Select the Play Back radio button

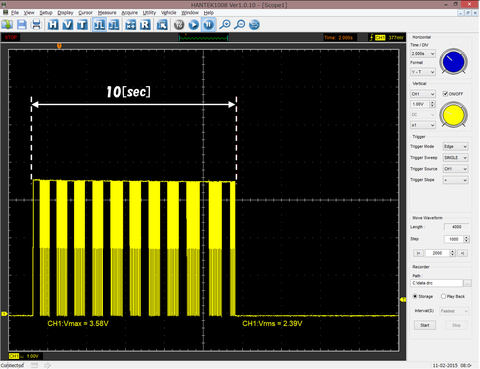pyautogui.click(x=443, y=296)
